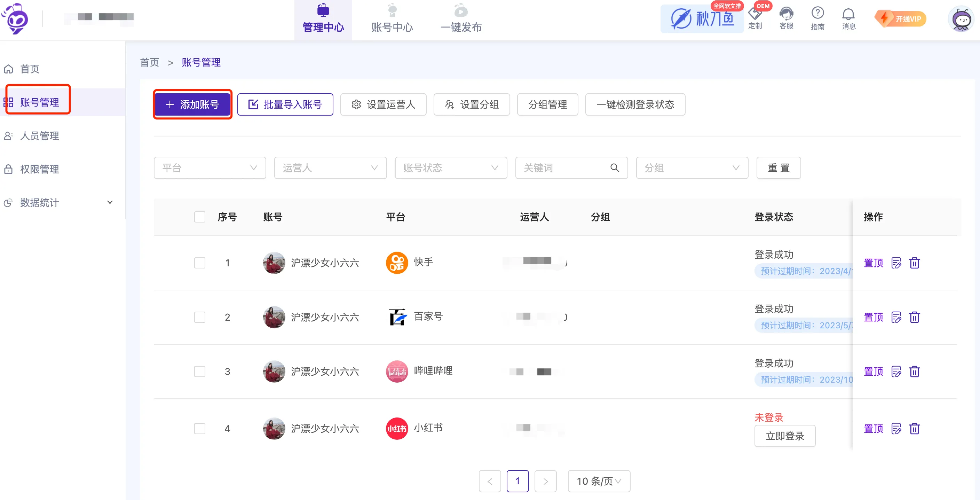
Task: Tick the checkbox for row 2 百家号
Action: click(x=199, y=317)
